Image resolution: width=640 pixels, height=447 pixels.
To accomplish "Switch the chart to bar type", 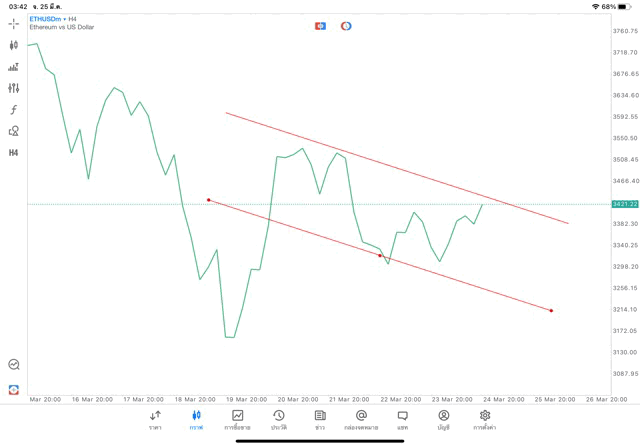I will [14, 67].
